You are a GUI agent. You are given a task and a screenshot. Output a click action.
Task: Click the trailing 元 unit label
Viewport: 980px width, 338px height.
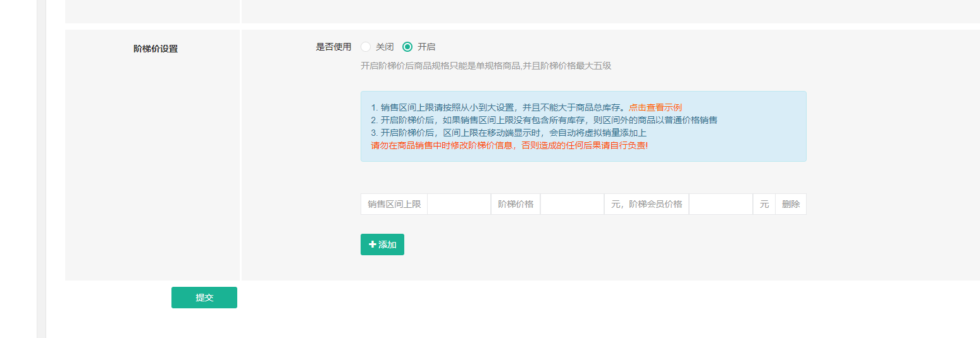click(x=764, y=204)
